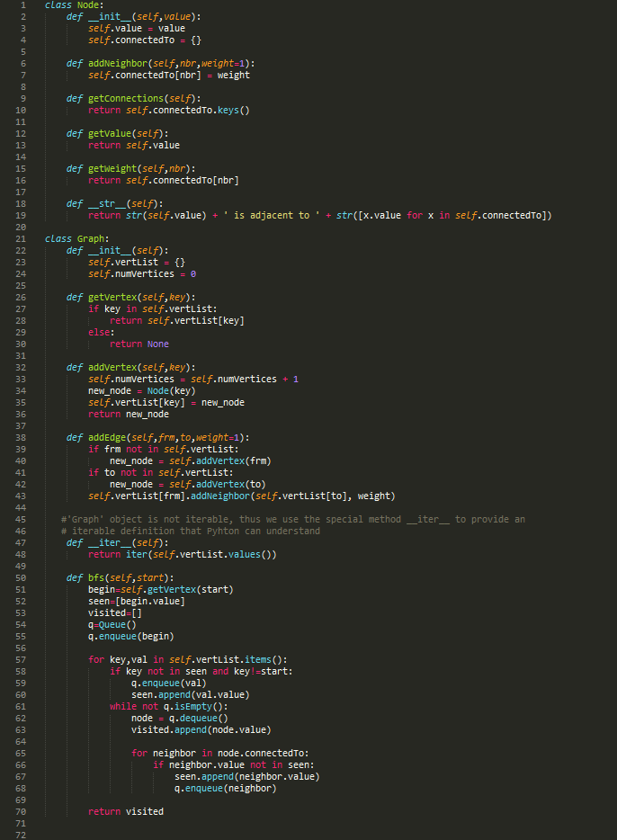Click 'if neighbor.value not in seen:' line

tap(234, 765)
